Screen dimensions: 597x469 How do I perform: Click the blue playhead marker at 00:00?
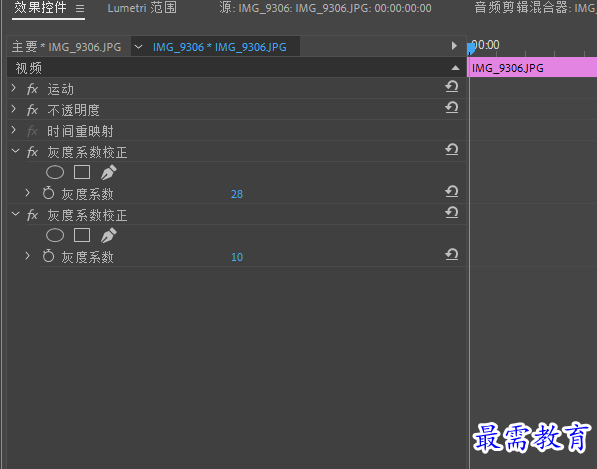coord(471,48)
